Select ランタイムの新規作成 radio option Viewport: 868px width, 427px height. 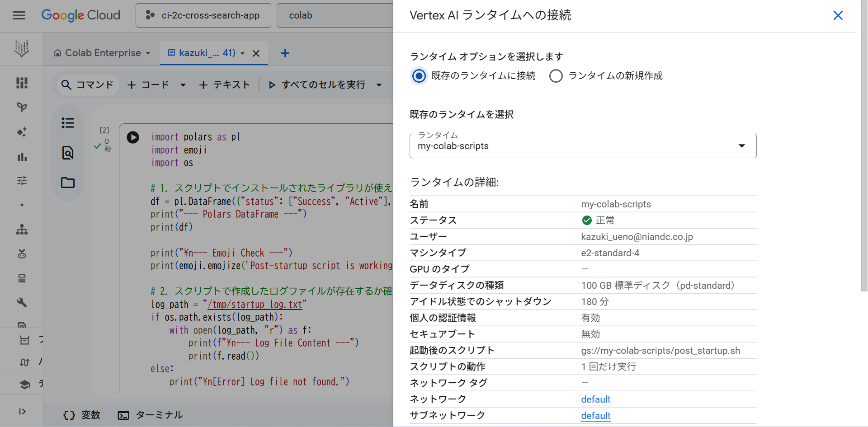556,76
